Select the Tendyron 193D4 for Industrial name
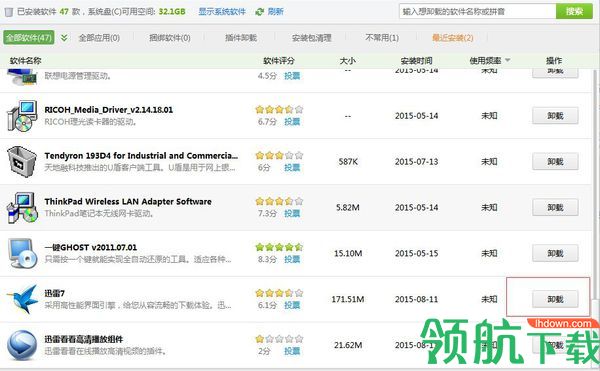Viewport: 600px width, 371px height. (141, 156)
